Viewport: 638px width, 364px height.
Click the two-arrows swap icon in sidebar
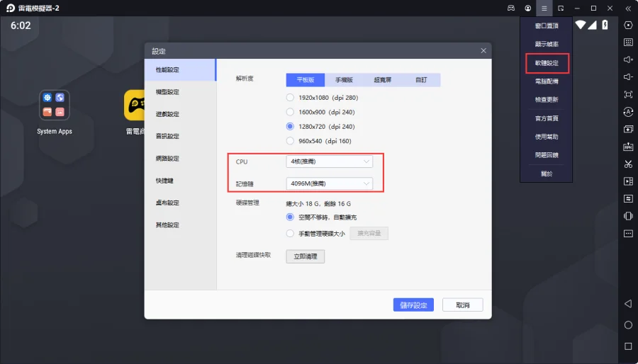pos(628,199)
